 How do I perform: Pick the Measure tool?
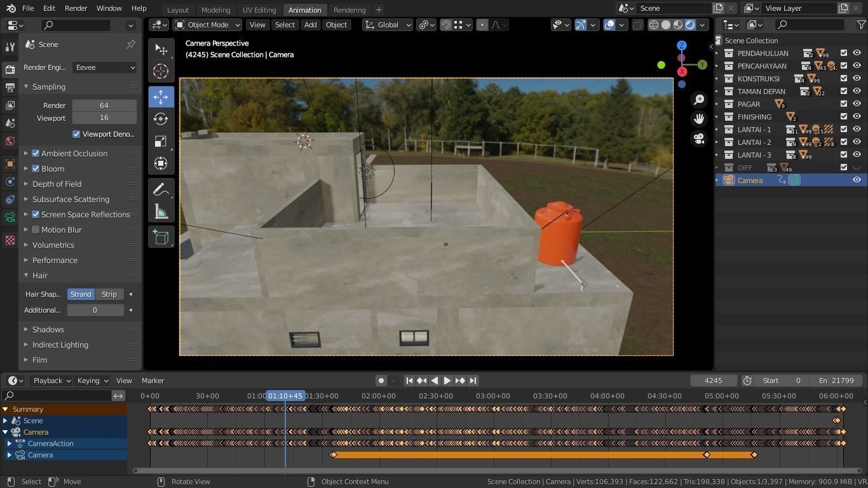click(x=161, y=212)
